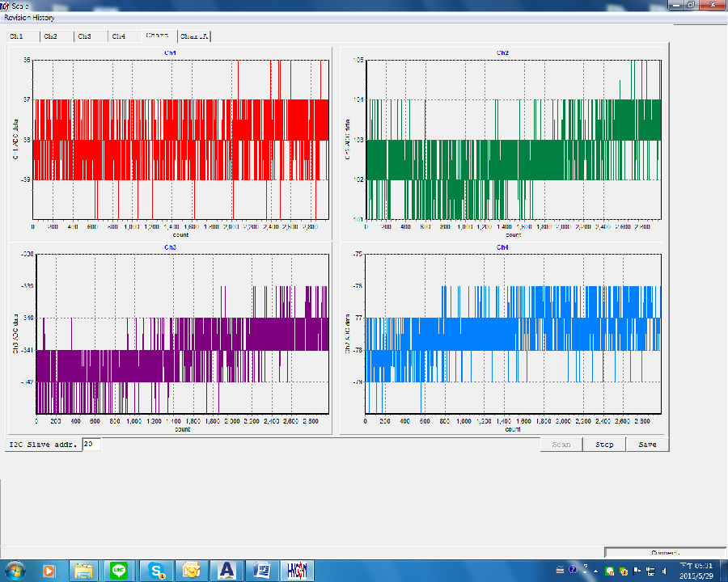Click the green and orange tray icon

coord(624,571)
